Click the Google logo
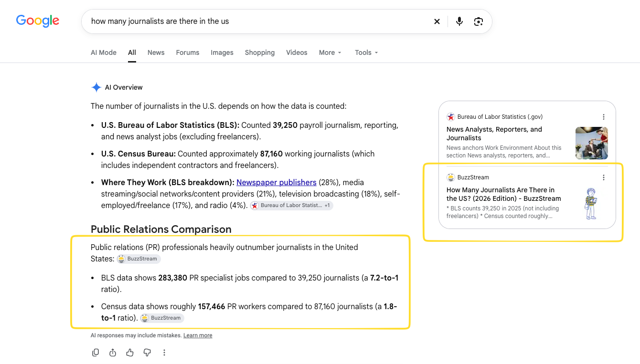640x364 pixels. tap(38, 21)
